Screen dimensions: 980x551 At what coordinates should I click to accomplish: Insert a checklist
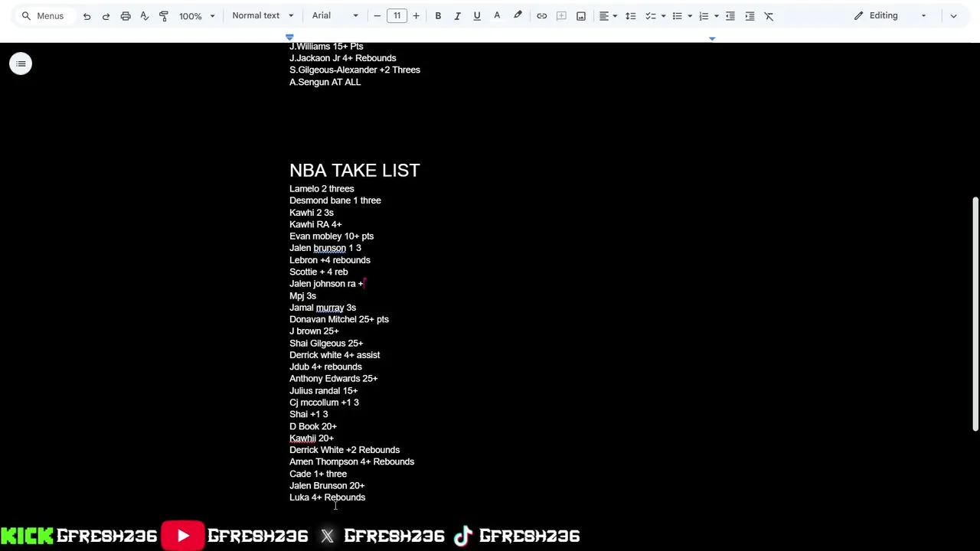(650, 15)
